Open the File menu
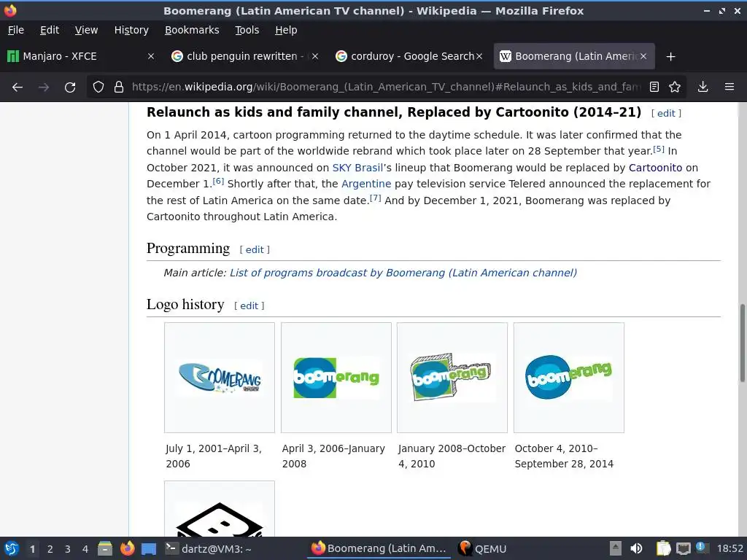Screen dimensions: 747x560 point(16,30)
